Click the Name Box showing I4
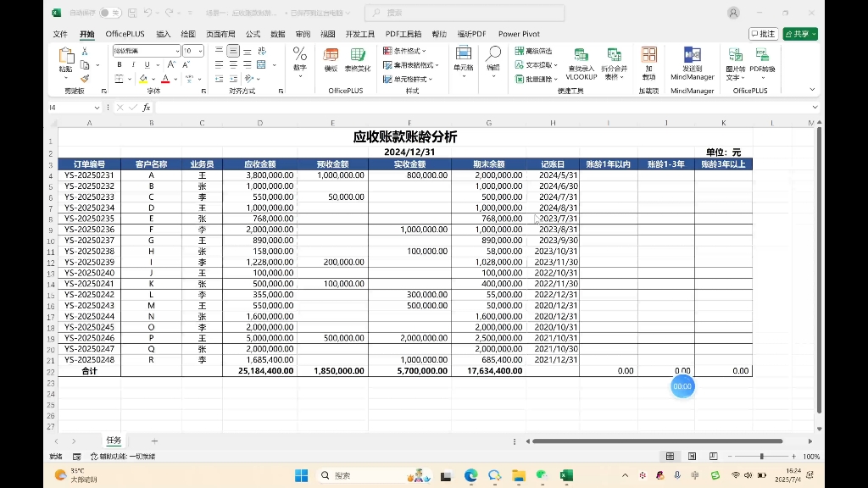868x488 pixels. (75, 108)
